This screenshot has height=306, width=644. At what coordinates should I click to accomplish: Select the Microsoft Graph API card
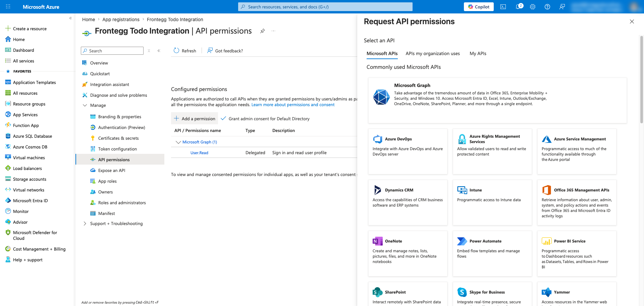click(497, 100)
